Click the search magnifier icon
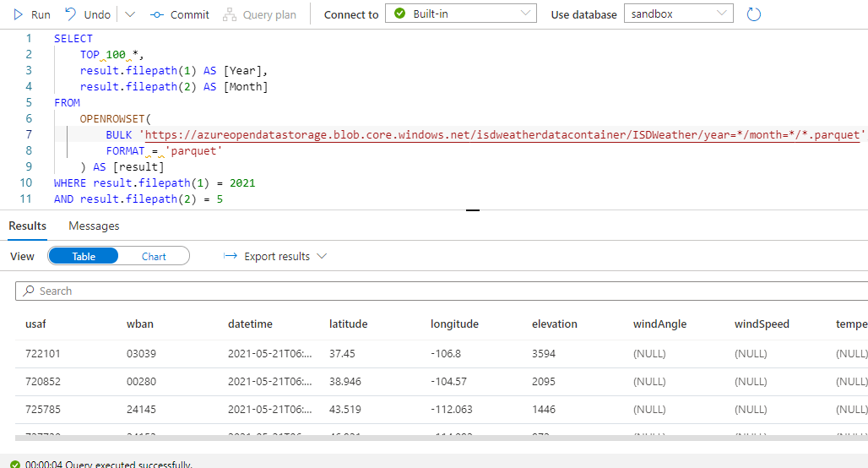 click(29, 291)
